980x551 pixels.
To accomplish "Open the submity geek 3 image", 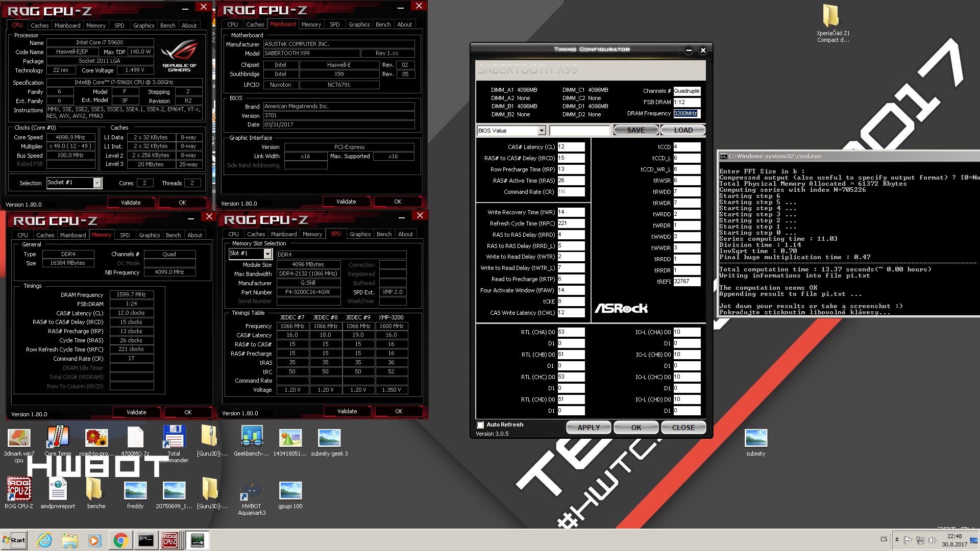I will pyautogui.click(x=329, y=441).
